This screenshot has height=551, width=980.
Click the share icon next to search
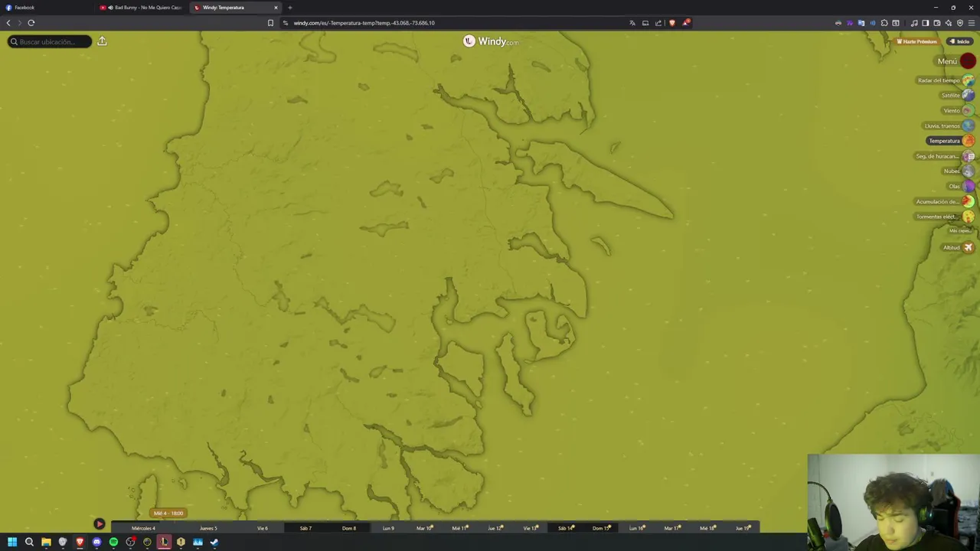click(102, 41)
